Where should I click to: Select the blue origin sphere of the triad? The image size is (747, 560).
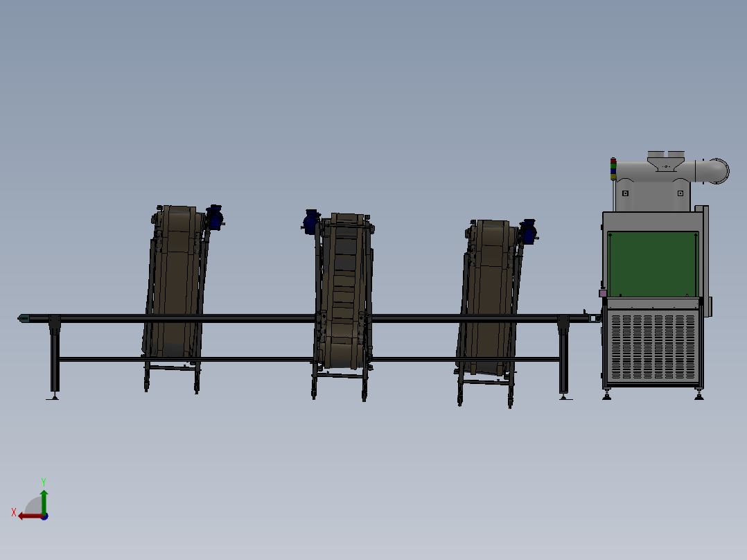[44, 516]
